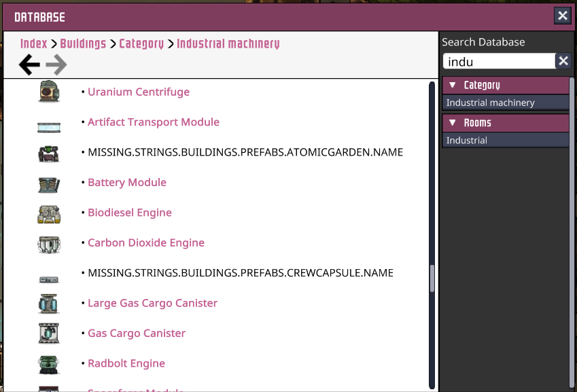Click the Radbolt Engine icon
The height and width of the screenshot is (392, 577).
(49, 363)
